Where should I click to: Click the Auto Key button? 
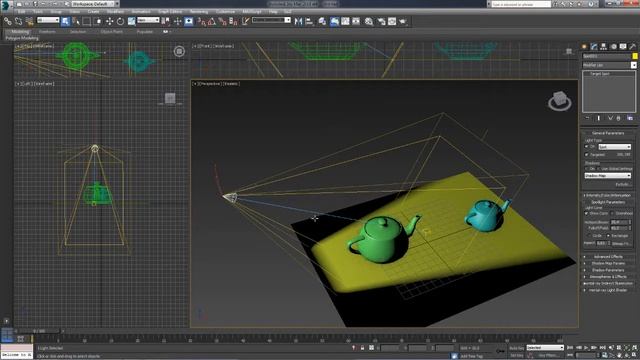pyautogui.click(x=516, y=348)
